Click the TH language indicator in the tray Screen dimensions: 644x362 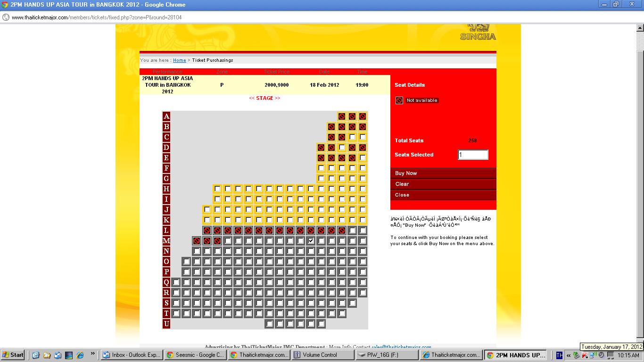click(x=559, y=355)
